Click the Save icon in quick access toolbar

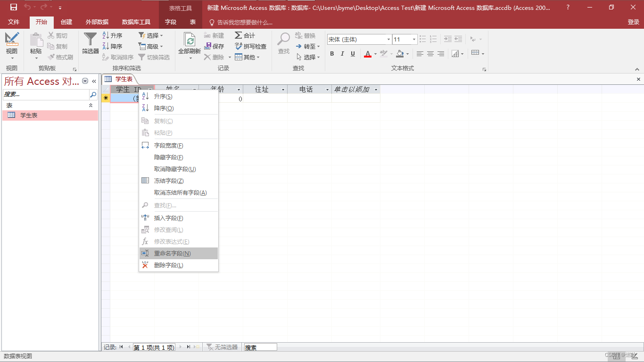[x=13, y=7]
